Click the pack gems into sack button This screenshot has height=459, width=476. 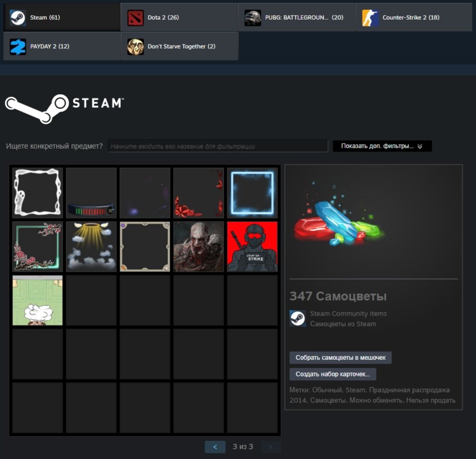click(340, 358)
